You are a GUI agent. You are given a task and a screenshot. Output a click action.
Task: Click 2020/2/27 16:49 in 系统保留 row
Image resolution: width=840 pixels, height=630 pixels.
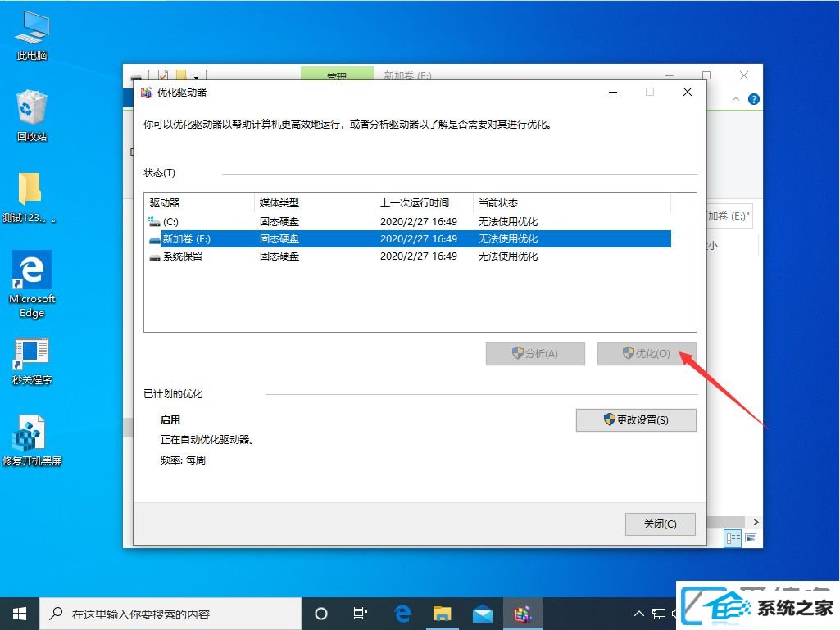click(x=419, y=256)
